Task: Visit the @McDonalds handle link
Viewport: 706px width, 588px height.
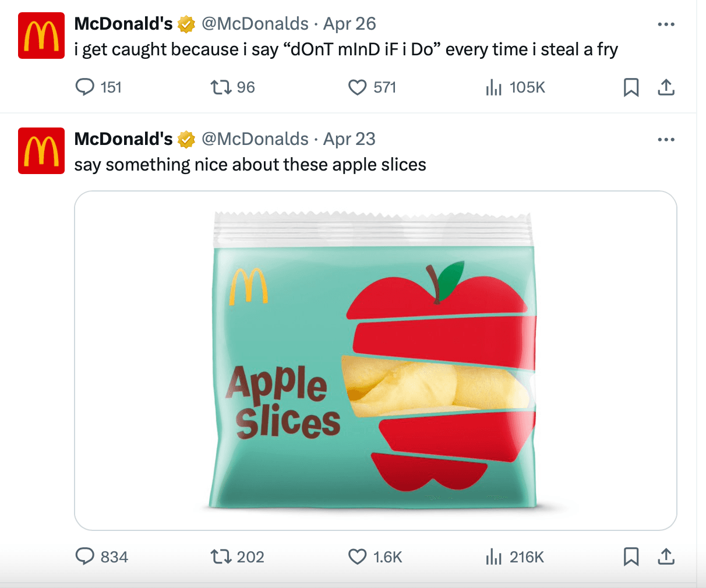Action: (255, 23)
